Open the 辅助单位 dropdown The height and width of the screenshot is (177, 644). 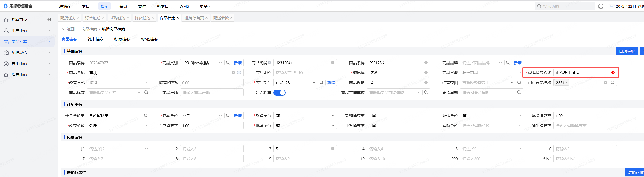point(491,125)
